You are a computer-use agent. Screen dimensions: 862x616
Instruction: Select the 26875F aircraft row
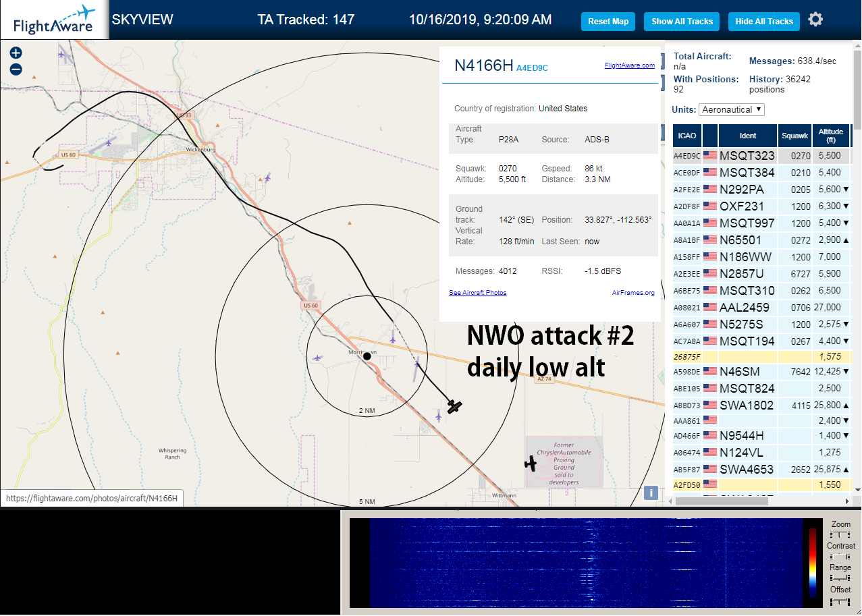pyautogui.click(x=761, y=357)
